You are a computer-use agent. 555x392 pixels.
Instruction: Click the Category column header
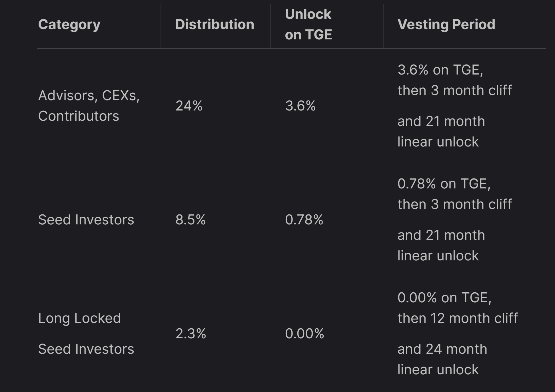69,25
